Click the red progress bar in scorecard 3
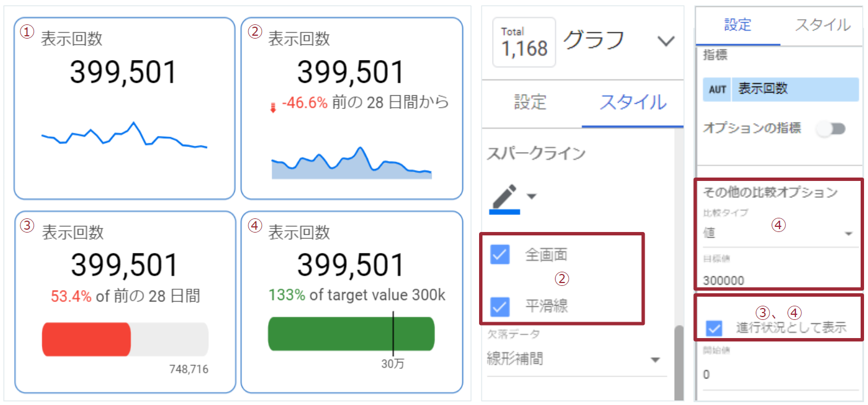 pos(86,340)
